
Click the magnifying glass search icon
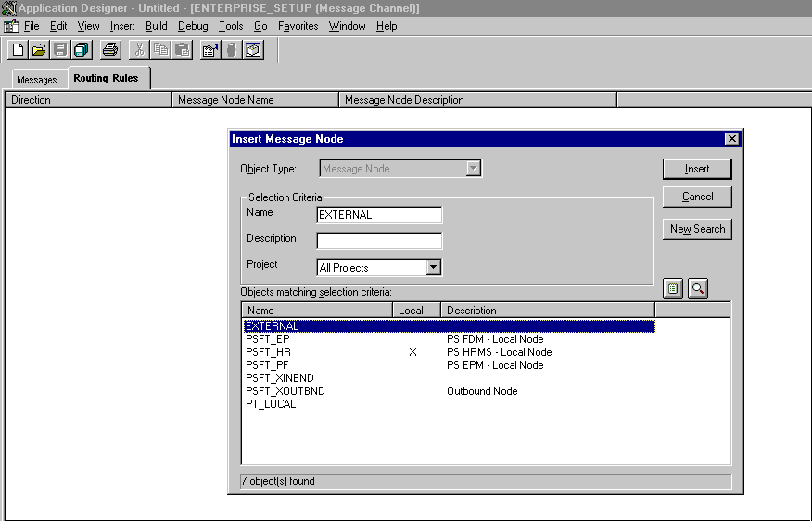point(697,288)
